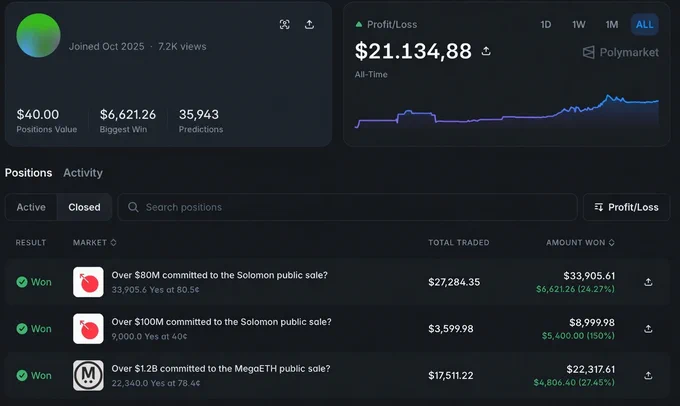The width and height of the screenshot is (680, 406).
Task: Click the 22,340.0 Yes at 78.4¢ detail
Action: 156,383
